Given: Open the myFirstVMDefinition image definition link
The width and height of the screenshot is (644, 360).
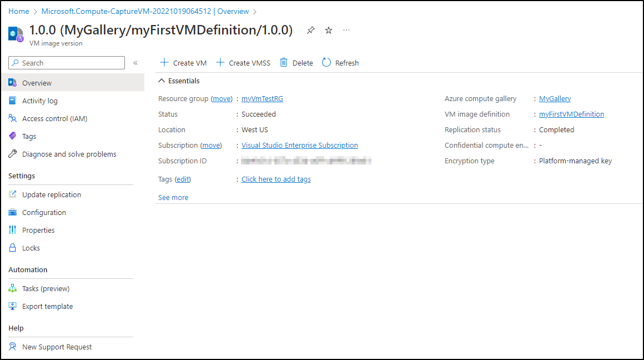Looking at the screenshot, I should [571, 114].
